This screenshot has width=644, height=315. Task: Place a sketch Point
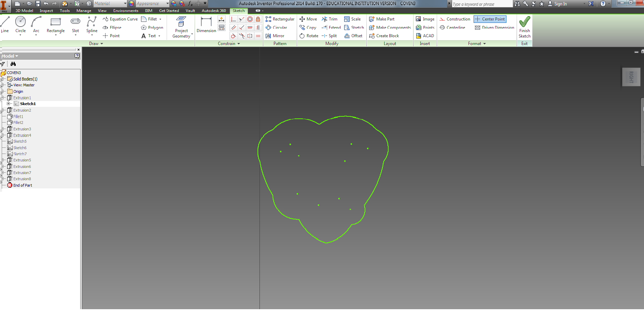pos(111,36)
